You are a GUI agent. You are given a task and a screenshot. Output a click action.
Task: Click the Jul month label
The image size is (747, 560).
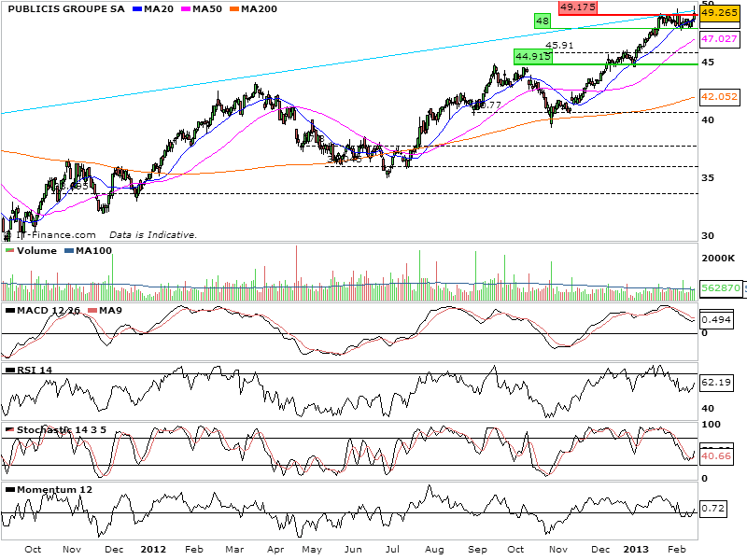(x=392, y=550)
